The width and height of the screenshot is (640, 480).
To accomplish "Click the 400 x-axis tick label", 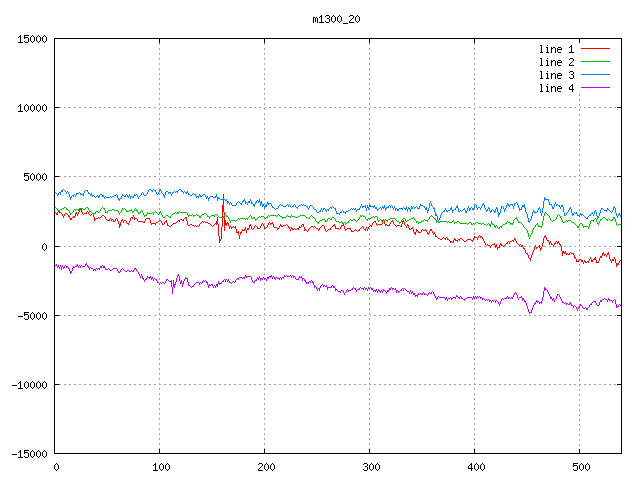I will pos(475,467).
